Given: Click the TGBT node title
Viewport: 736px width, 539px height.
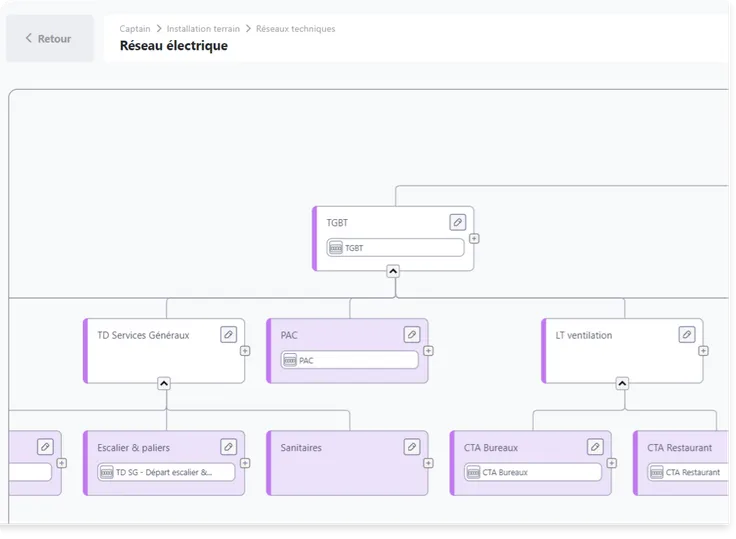Looking at the screenshot, I should point(337,223).
